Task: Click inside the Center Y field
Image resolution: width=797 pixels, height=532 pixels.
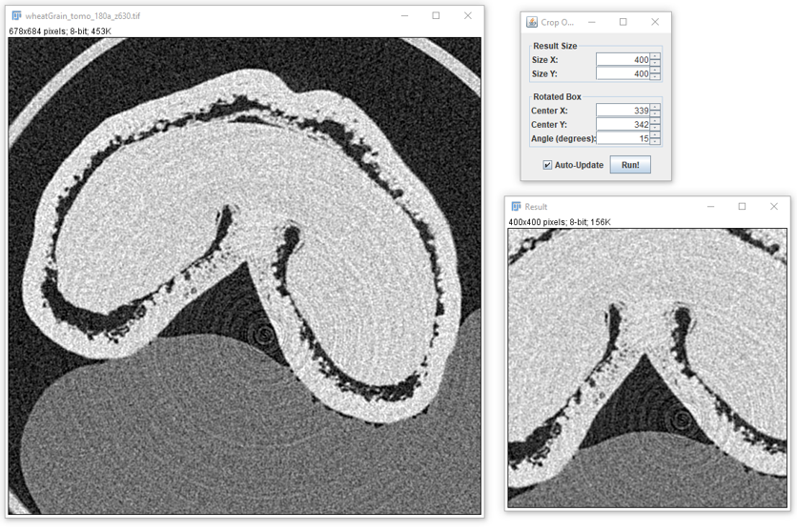Action: tap(623, 124)
